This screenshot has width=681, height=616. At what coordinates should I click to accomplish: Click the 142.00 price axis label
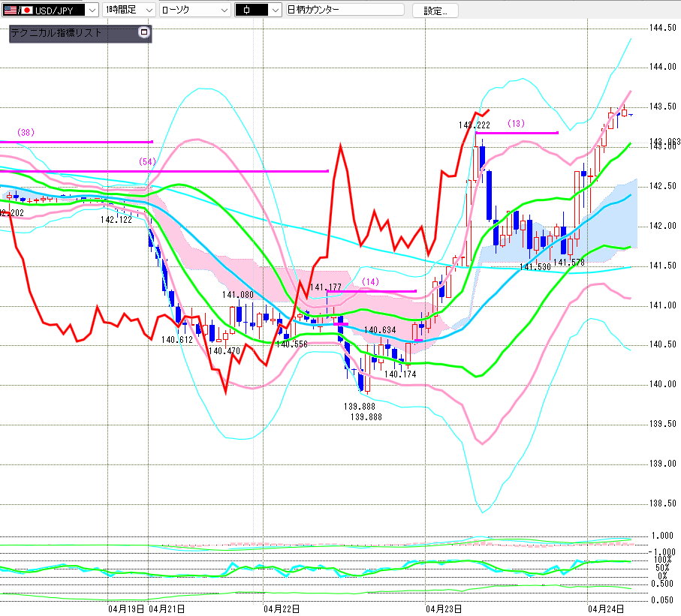pos(663,226)
